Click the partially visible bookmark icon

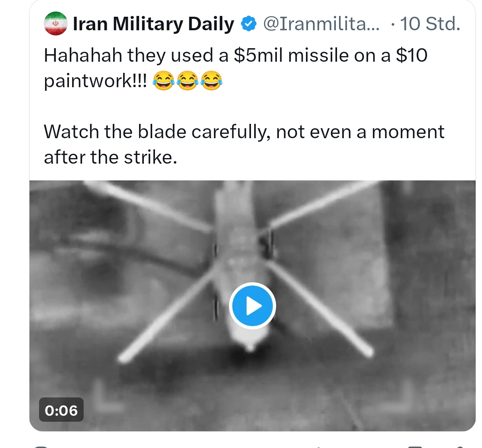415,446
